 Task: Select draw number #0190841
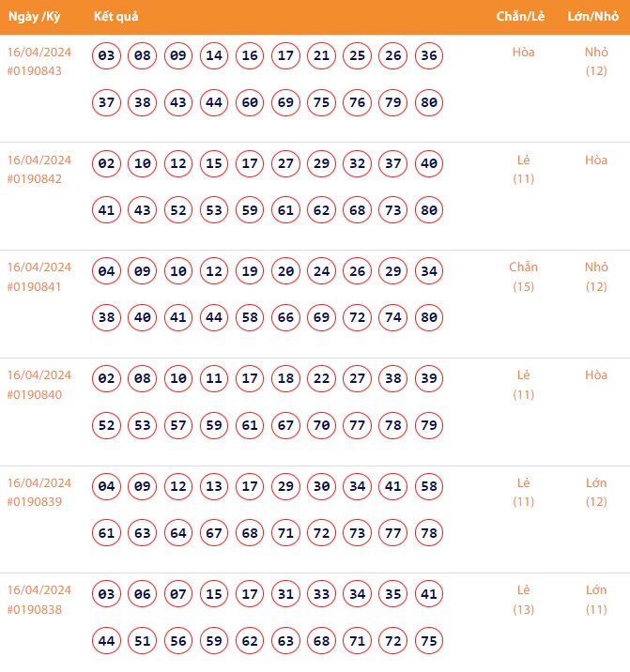[x=34, y=287]
